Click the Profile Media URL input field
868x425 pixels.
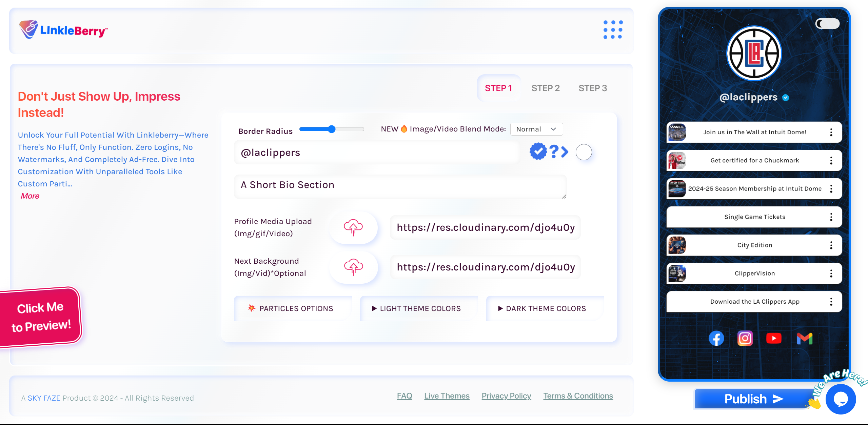click(486, 227)
